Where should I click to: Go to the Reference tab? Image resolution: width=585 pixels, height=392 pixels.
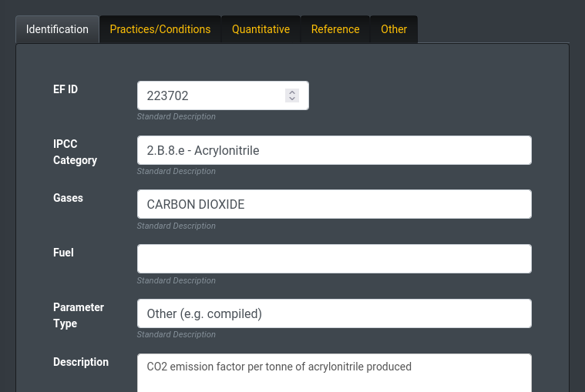tap(335, 29)
